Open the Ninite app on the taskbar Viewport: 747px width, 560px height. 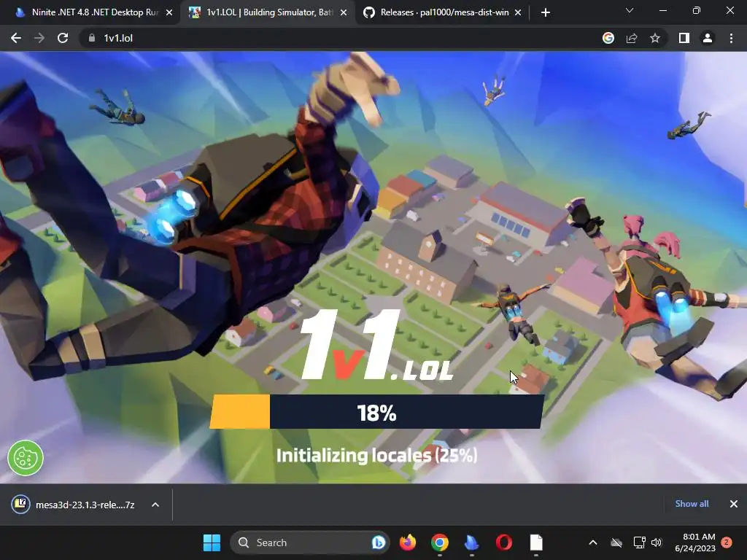(x=472, y=542)
